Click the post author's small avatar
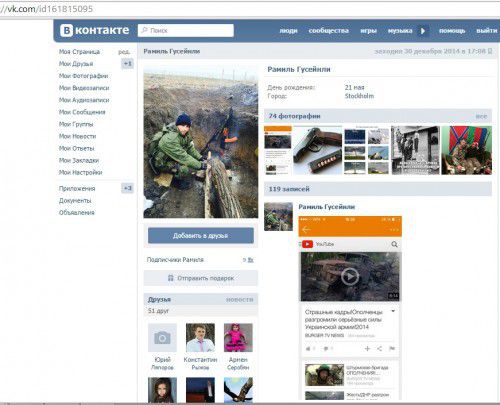This screenshot has width=500, height=405. [278, 216]
